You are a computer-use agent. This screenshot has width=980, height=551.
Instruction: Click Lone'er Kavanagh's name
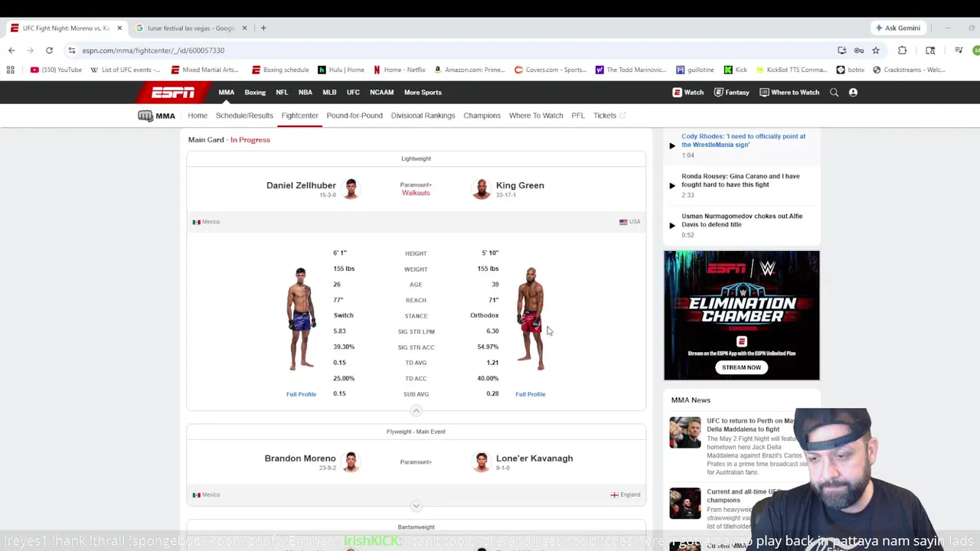(x=534, y=458)
